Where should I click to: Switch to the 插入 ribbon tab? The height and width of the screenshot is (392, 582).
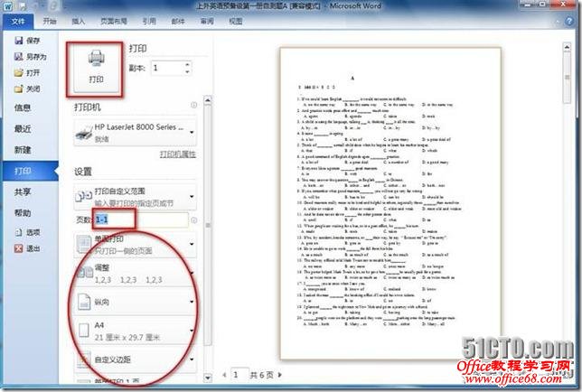(79, 21)
